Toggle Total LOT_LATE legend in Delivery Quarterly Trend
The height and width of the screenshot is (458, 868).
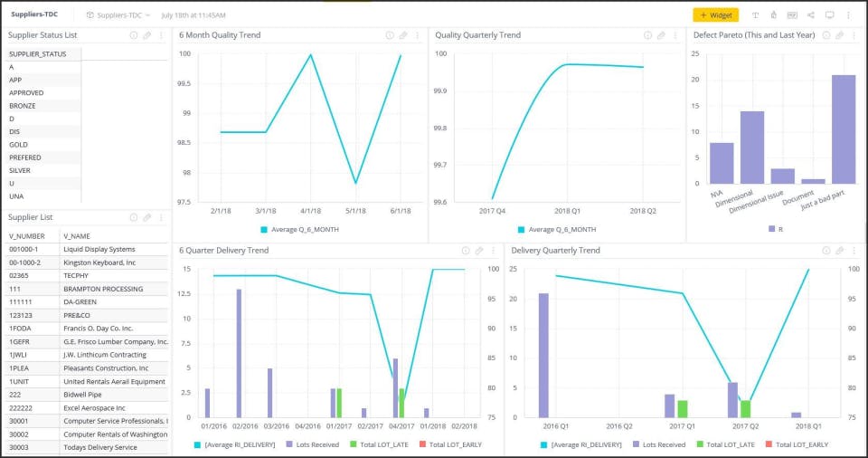(726, 444)
